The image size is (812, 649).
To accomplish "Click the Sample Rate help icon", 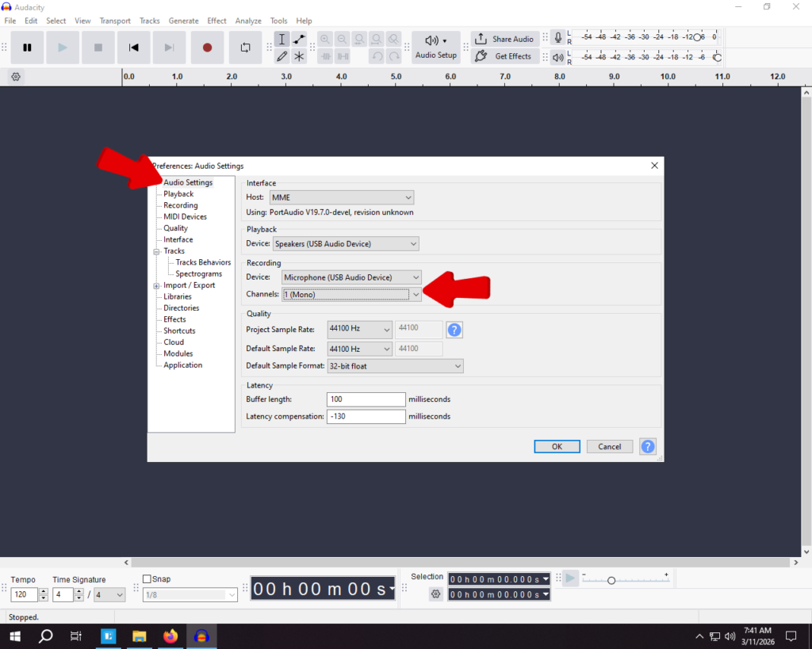I will [454, 330].
